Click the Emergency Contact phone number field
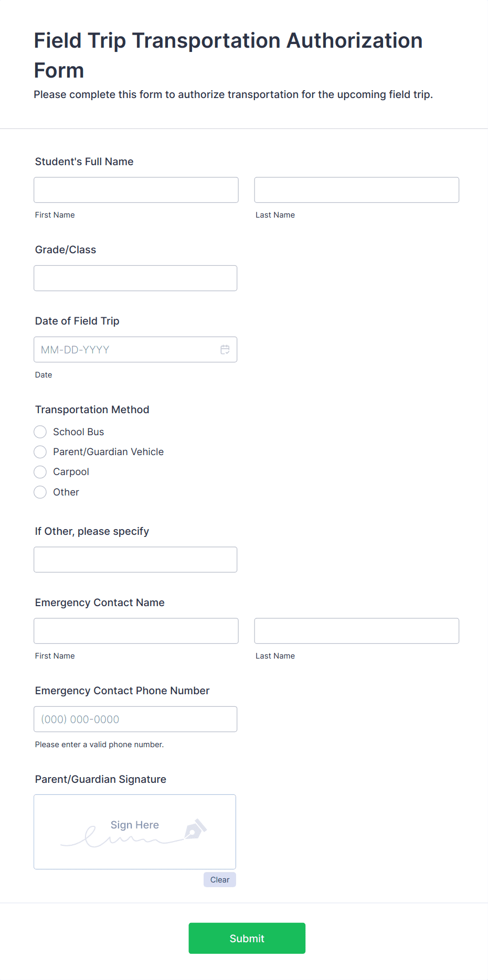Image resolution: width=488 pixels, height=980 pixels. point(135,719)
